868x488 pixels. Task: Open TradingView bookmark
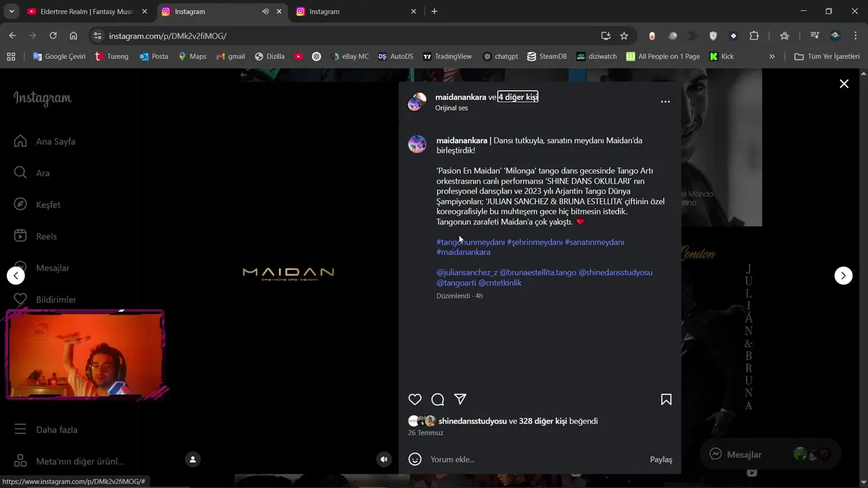pos(447,56)
